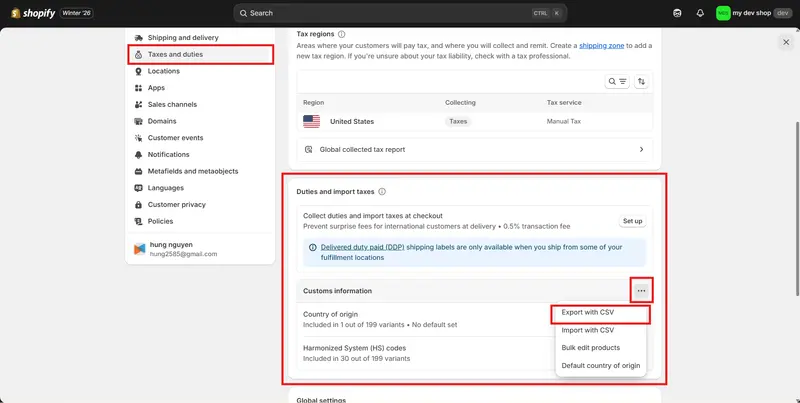
Task: Click the Sales channels icon
Action: (x=138, y=105)
